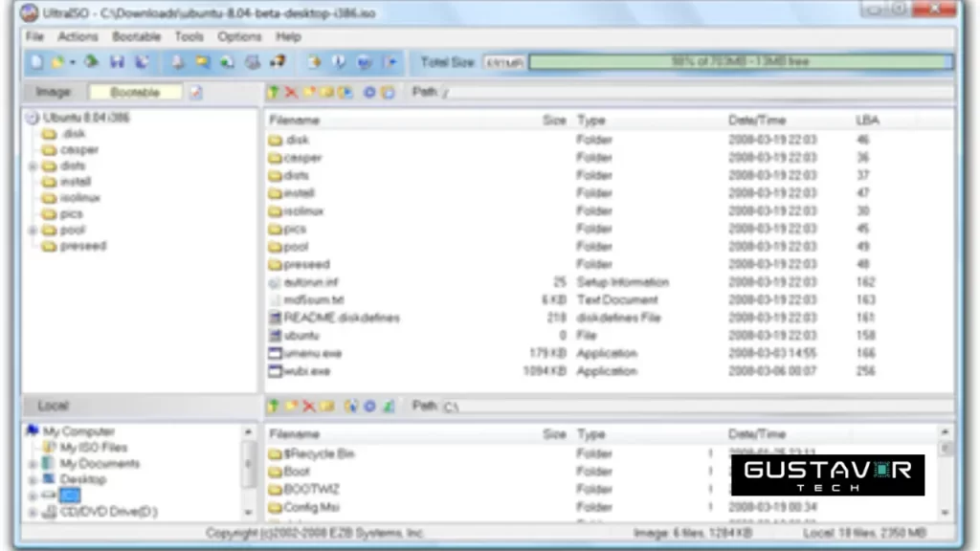The height and width of the screenshot is (551, 980).
Task: Expand the Desktop node in local tree
Action: [33, 480]
